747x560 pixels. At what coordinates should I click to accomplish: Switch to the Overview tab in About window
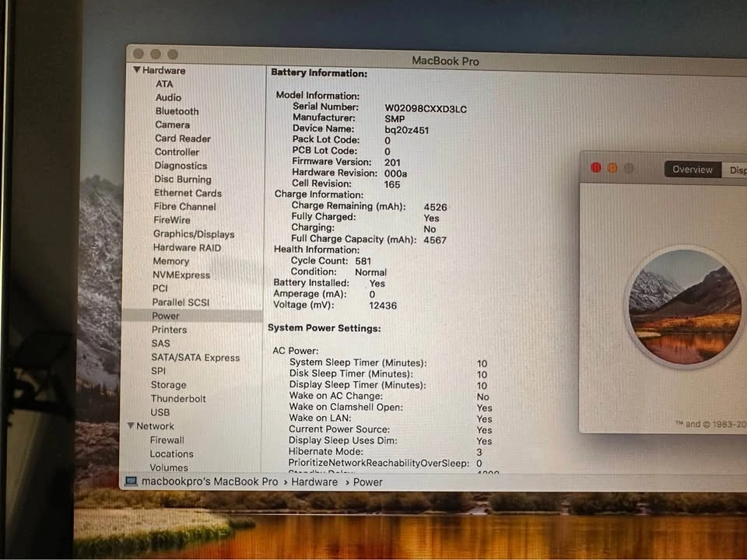point(693,170)
